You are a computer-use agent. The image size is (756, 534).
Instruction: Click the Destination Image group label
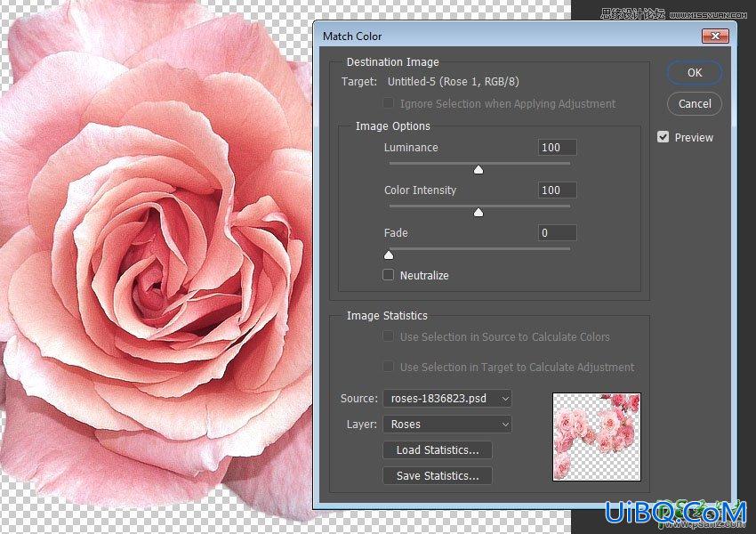tap(392, 61)
